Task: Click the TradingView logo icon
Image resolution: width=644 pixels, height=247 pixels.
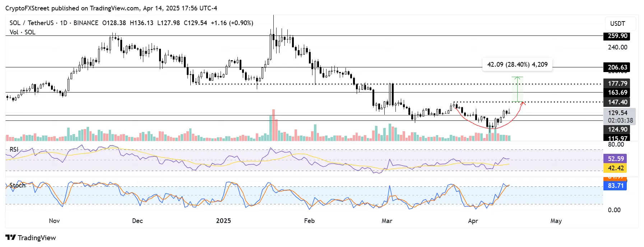Action: click(x=10, y=237)
